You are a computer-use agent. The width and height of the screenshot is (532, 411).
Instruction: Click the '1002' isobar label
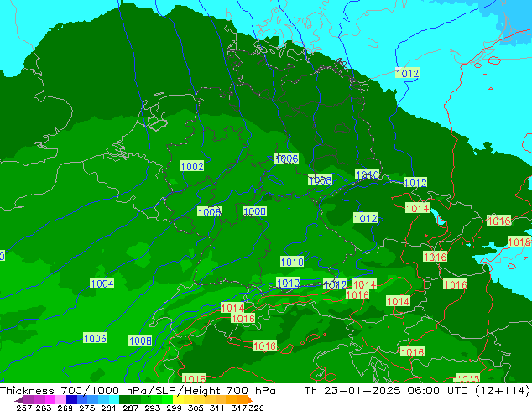(192, 166)
